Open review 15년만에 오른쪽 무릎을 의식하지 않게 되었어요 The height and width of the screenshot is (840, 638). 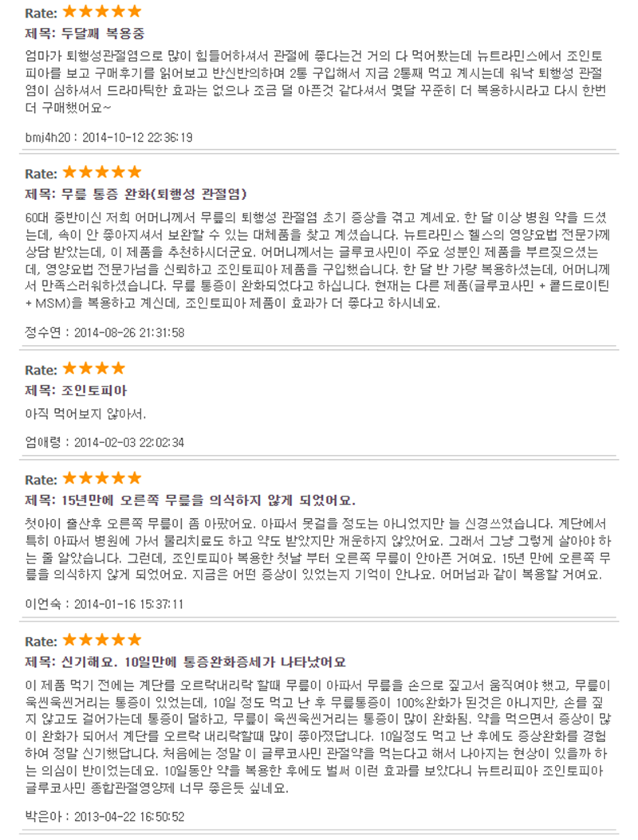pyautogui.click(x=190, y=500)
